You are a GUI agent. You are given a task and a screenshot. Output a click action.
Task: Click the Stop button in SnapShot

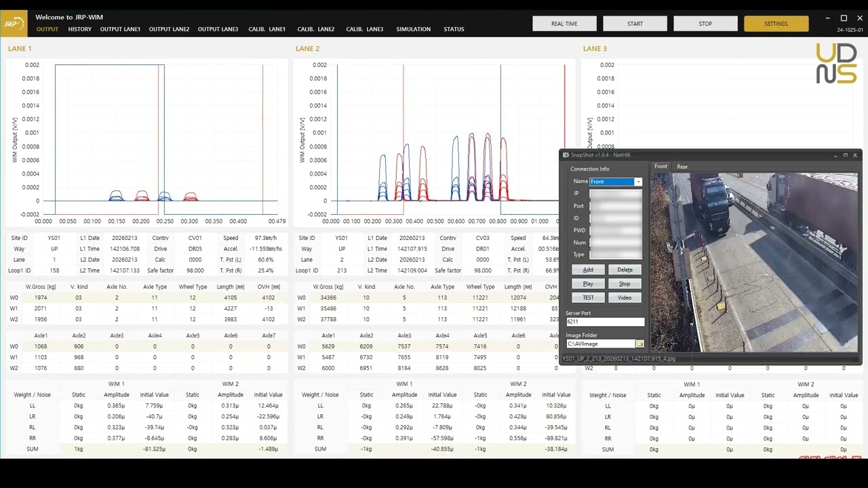click(x=625, y=284)
